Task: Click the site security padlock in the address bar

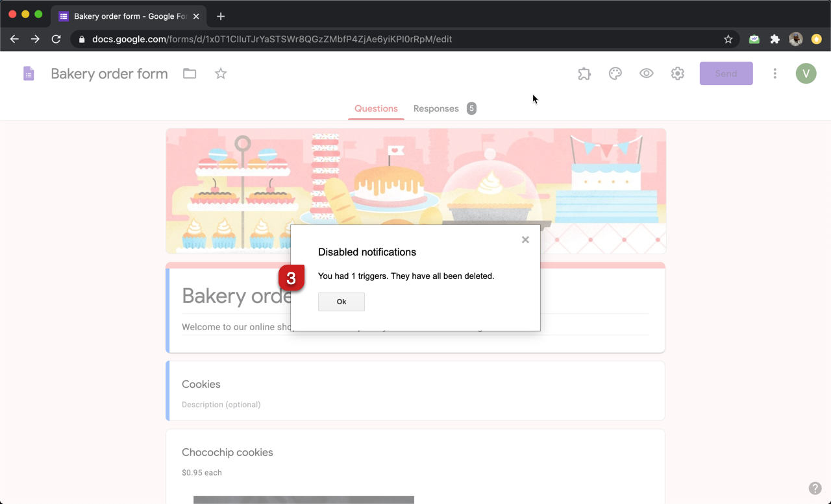Action: [81, 39]
